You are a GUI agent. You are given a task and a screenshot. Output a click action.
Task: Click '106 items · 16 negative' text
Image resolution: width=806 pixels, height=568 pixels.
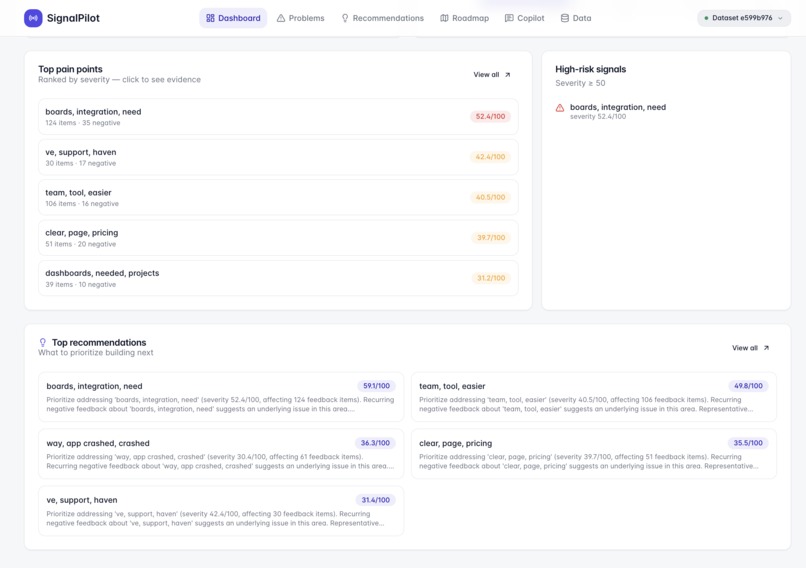point(82,204)
